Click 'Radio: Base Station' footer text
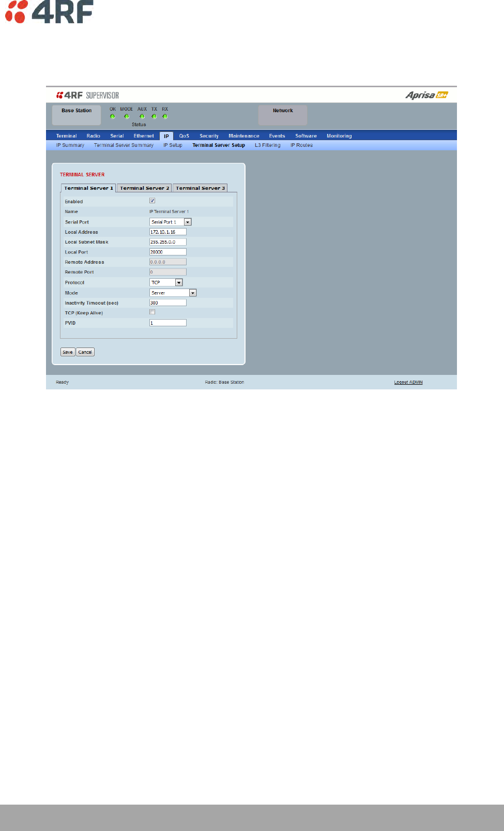 tap(224, 382)
